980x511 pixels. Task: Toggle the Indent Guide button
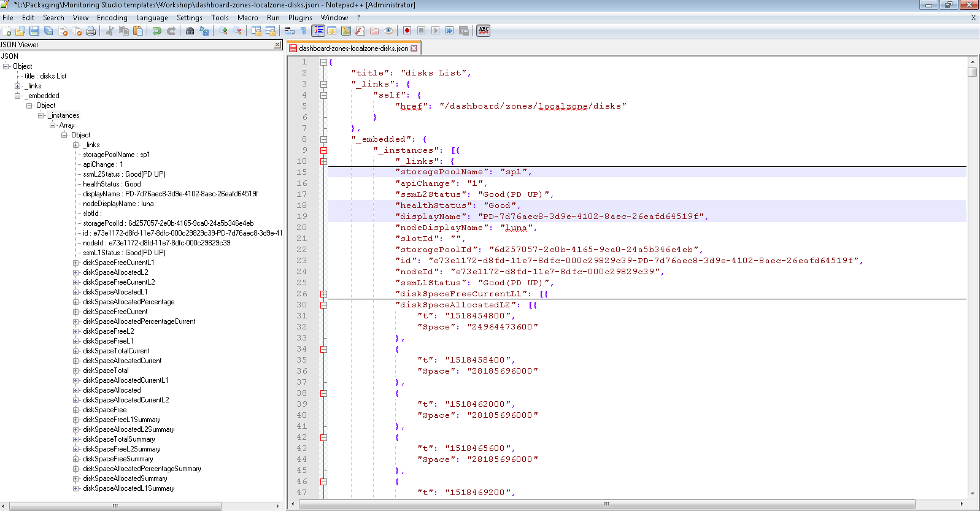[x=318, y=31]
